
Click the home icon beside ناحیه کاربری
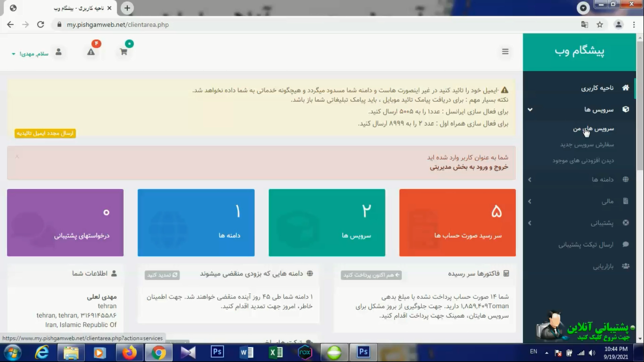[x=626, y=88]
